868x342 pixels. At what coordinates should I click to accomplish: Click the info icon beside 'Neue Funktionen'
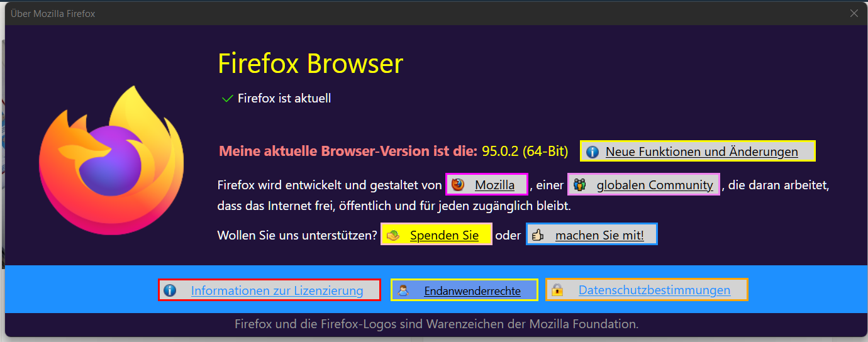592,152
